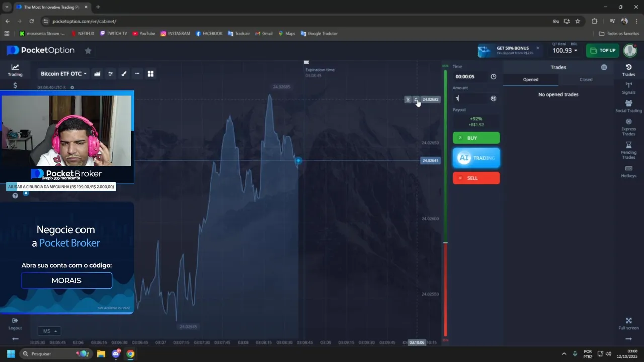Open the Google Tradutor bookmark
Image resolution: width=644 pixels, height=362 pixels.
click(x=319, y=34)
